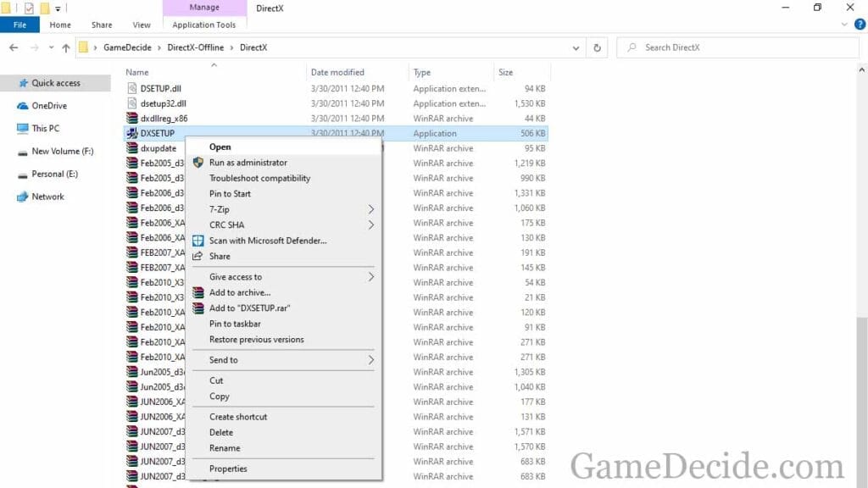Click the GameDecide breadcrumb in address bar
Screen dimensions: 868x488
tap(127, 47)
